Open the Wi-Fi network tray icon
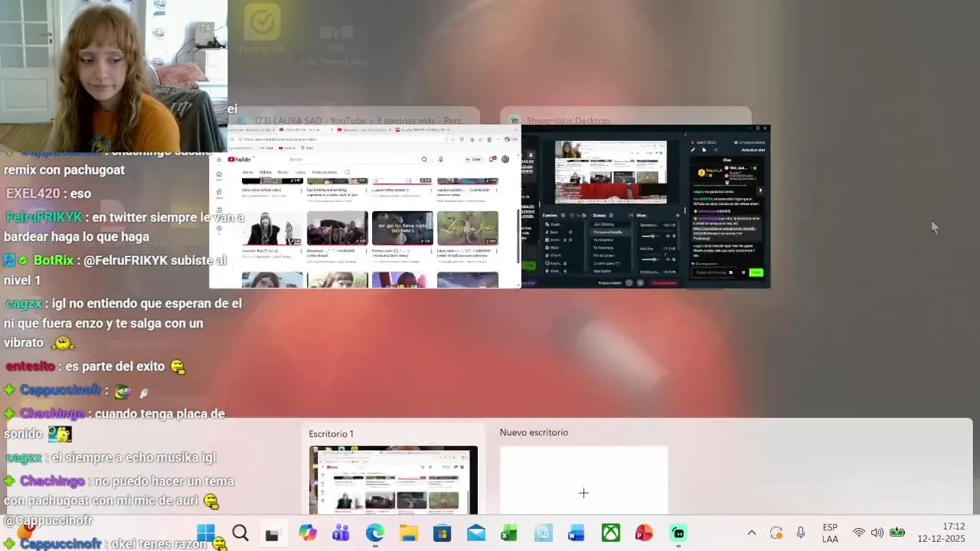 pyautogui.click(x=859, y=533)
